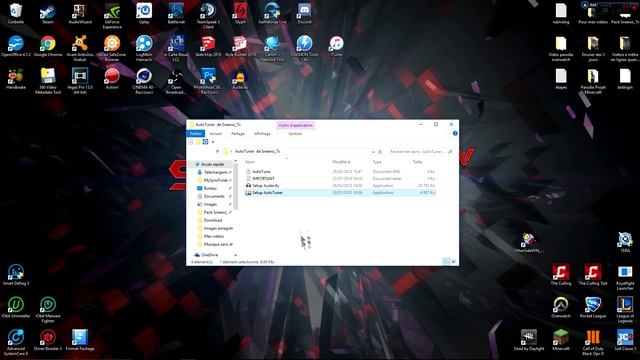Viewport: 640px width, 360px height.
Task: Launch the Just Cause 3 shortcut
Action: [x=625, y=340]
